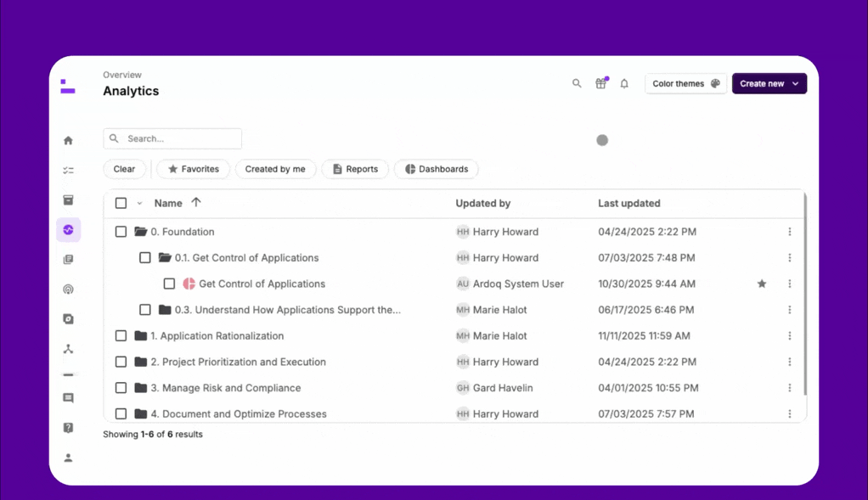
Task: Filter list by Reports
Action: [x=355, y=170]
